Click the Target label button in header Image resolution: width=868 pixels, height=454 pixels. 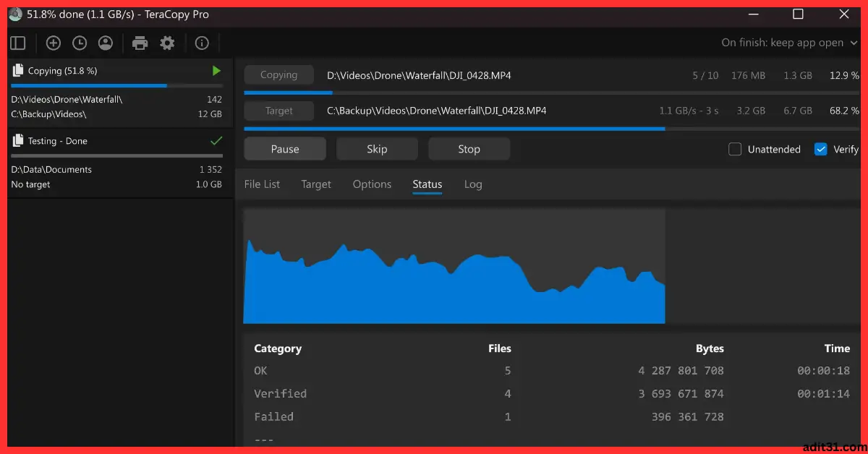click(279, 111)
